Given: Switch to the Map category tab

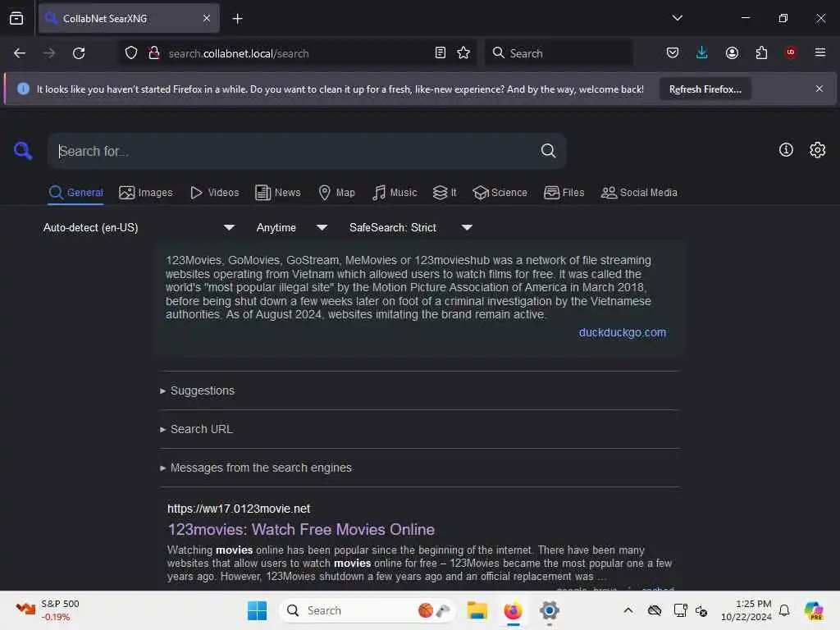Looking at the screenshot, I should tap(336, 193).
